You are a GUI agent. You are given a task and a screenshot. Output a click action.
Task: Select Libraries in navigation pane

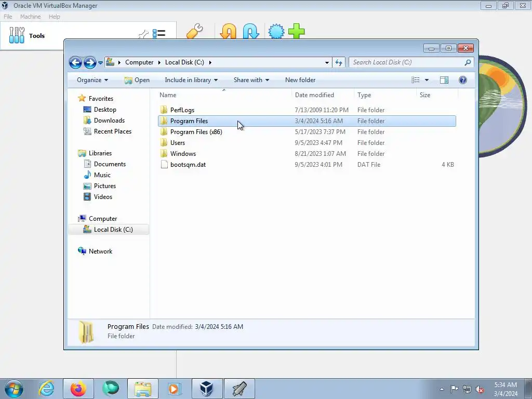click(100, 153)
